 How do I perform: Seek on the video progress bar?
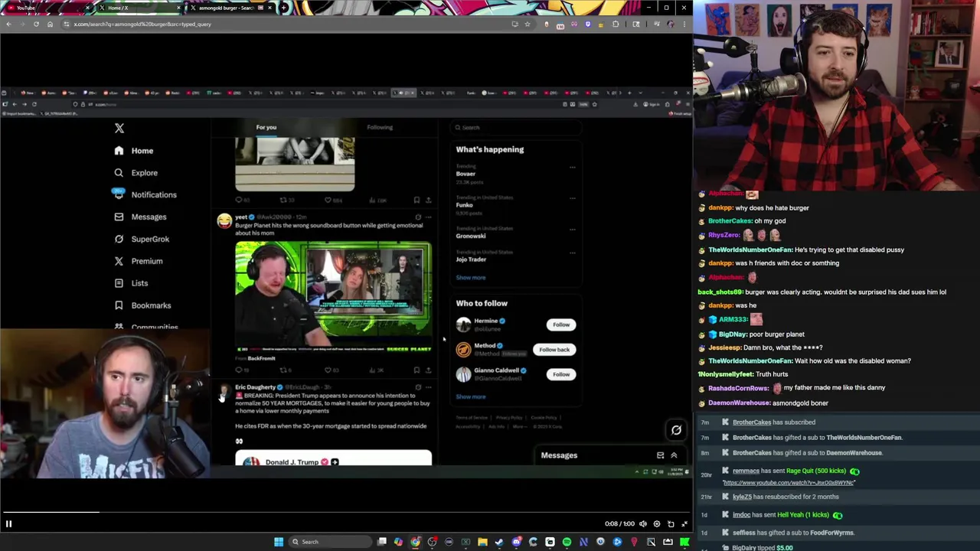pyautogui.click(x=346, y=512)
